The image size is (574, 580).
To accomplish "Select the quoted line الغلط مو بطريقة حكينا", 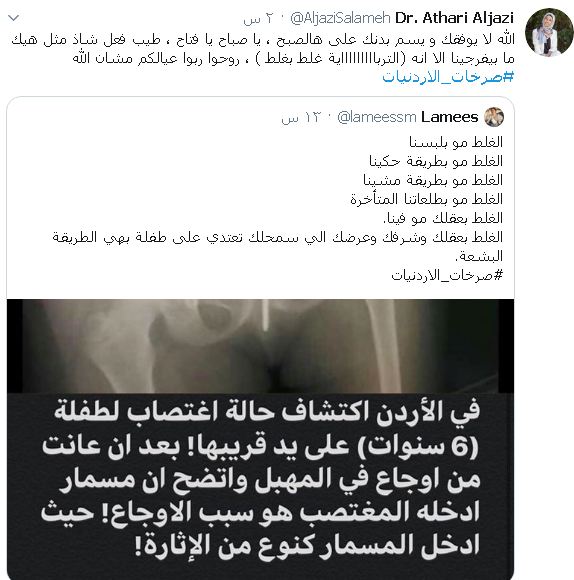I will (x=436, y=161).
